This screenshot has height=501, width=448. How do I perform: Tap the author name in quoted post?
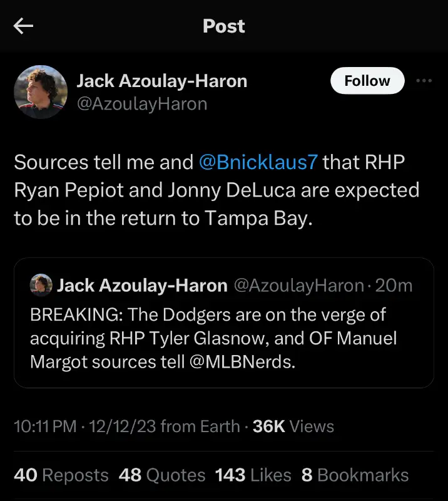(142, 286)
